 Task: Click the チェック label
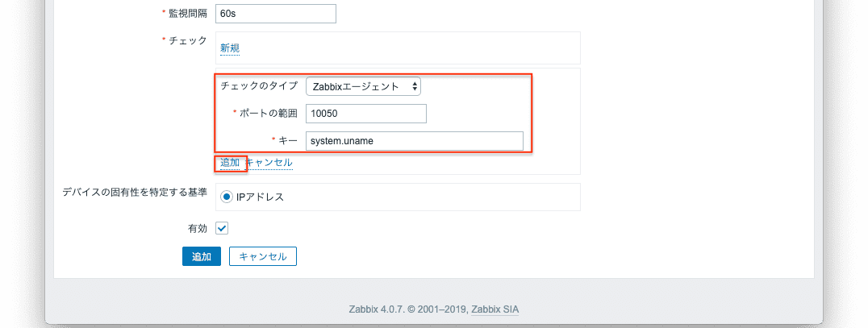click(188, 40)
